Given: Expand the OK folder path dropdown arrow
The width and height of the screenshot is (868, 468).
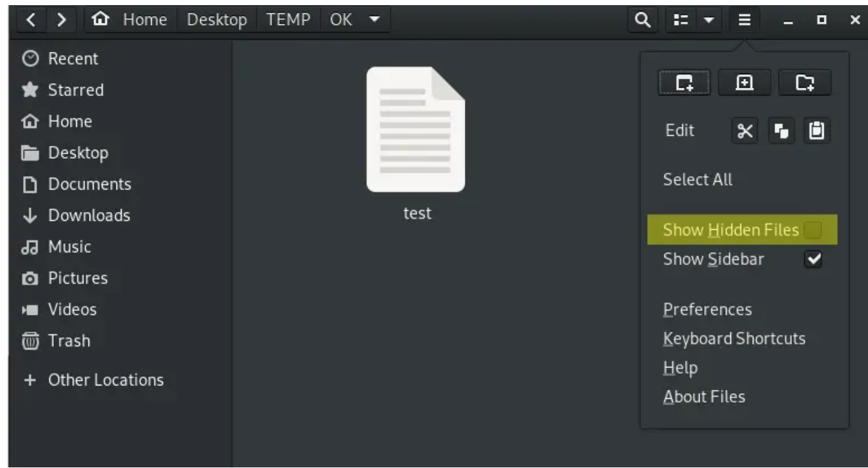Looking at the screenshot, I should 374,20.
